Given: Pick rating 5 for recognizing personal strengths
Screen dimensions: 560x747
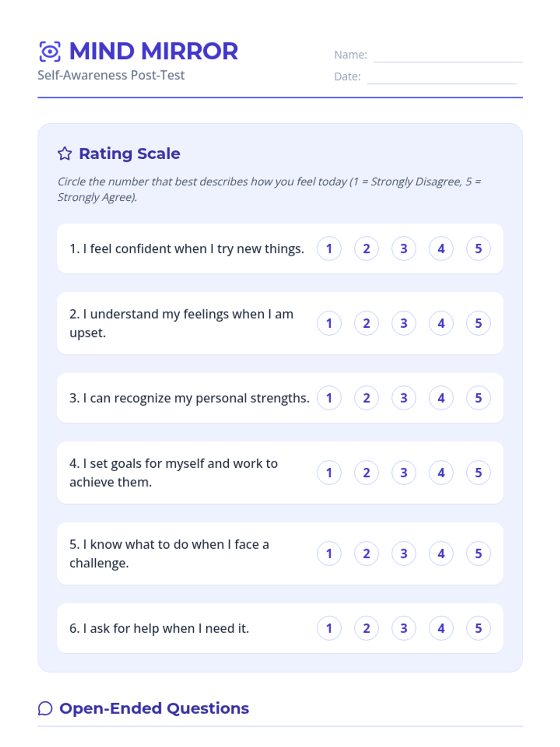Looking at the screenshot, I should coord(478,398).
